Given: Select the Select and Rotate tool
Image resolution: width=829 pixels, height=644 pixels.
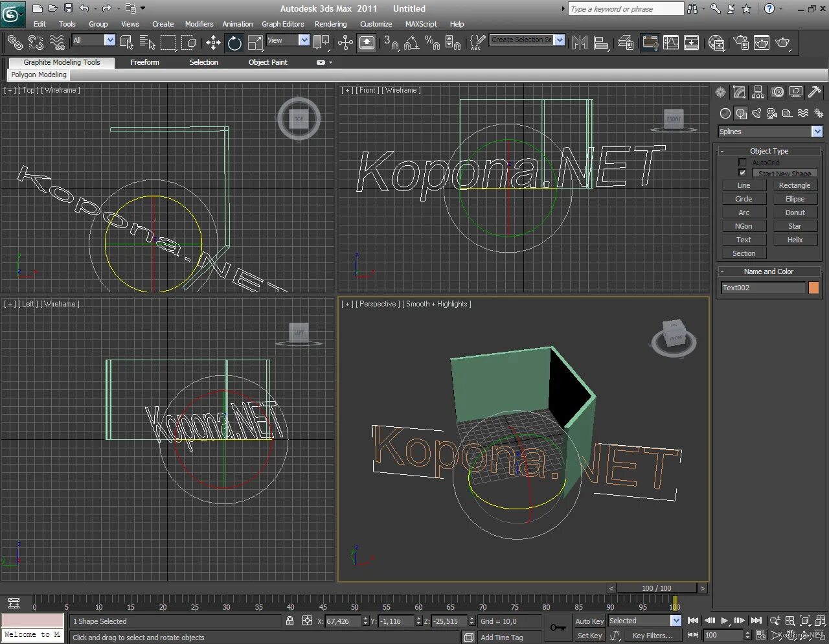Looking at the screenshot, I should (x=234, y=42).
